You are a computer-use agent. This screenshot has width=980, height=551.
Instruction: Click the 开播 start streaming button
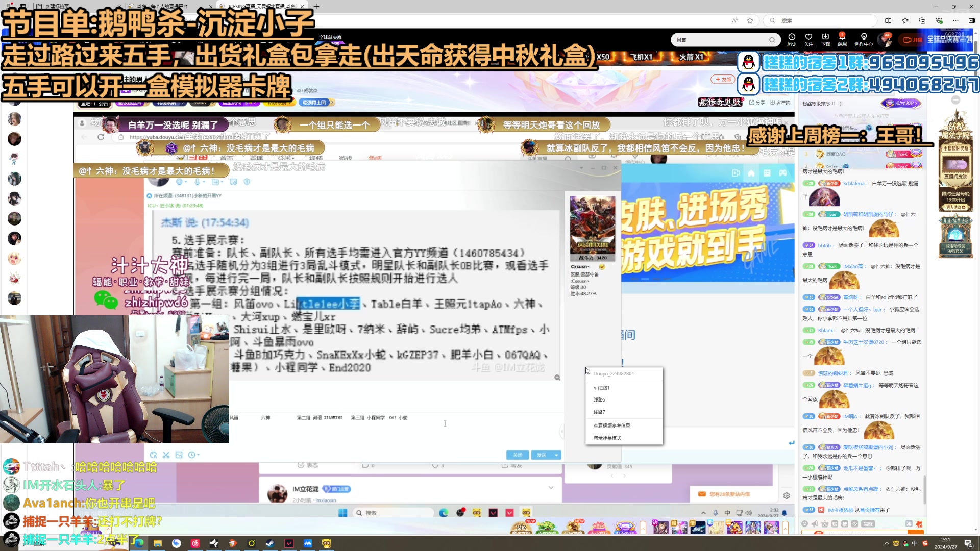(913, 40)
